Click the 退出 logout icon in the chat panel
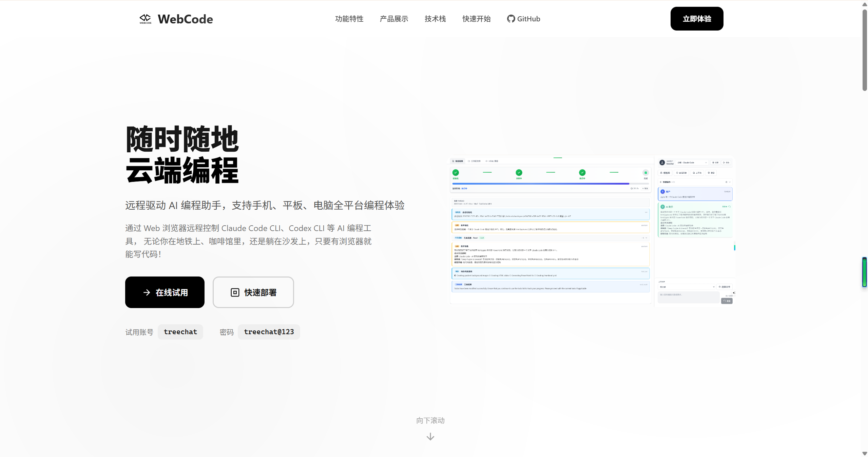868x457 pixels. click(724, 163)
